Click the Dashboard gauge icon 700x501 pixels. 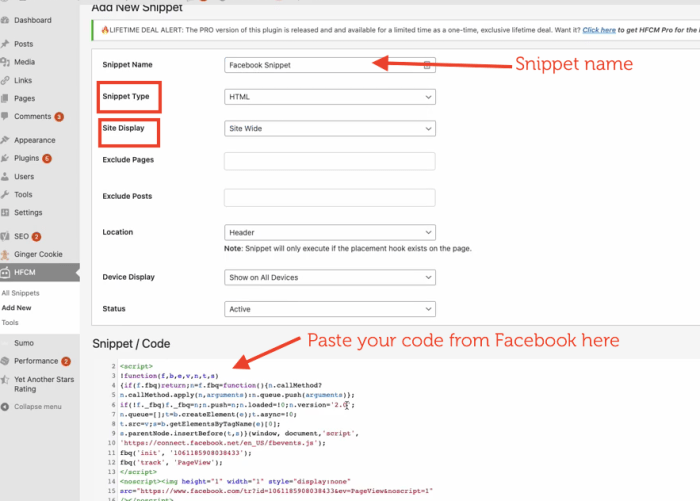click(5, 20)
